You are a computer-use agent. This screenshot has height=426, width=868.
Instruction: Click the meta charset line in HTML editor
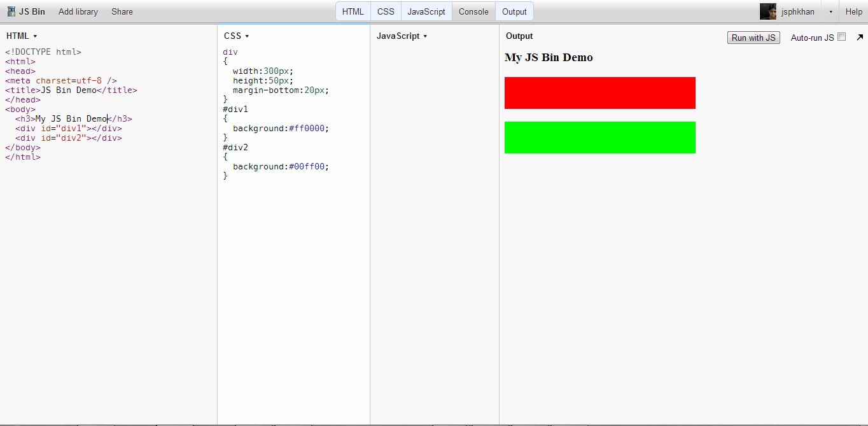[61, 81]
